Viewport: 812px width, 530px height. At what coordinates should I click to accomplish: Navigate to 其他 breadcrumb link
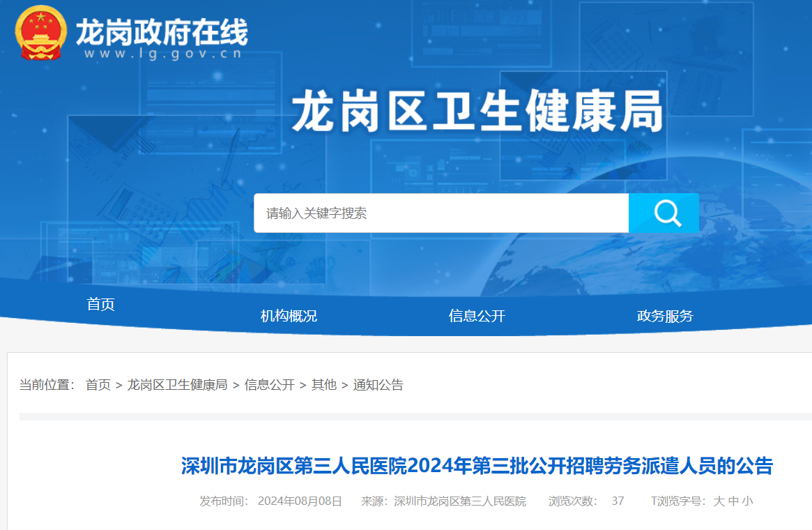click(323, 385)
